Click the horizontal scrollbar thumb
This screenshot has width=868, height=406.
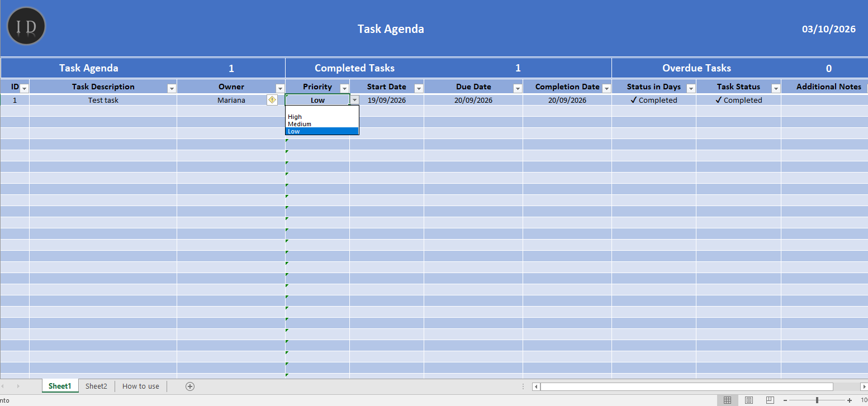coord(686,386)
